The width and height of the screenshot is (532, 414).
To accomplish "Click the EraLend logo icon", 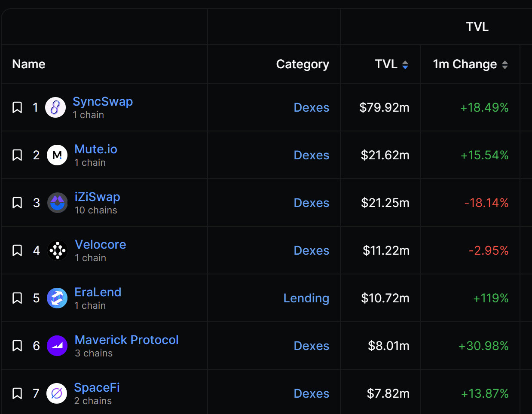I will point(57,298).
